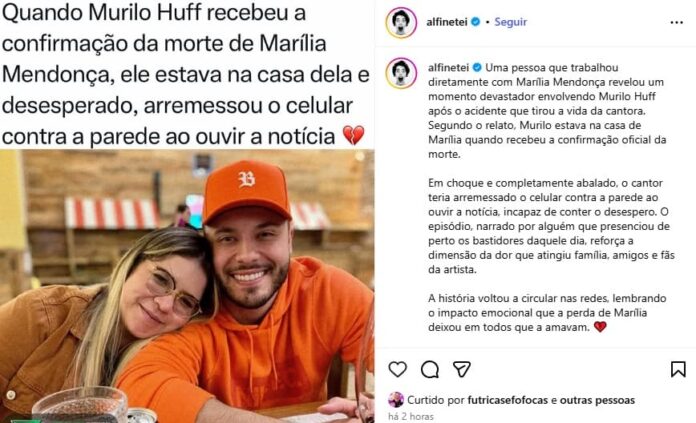Click the alfinetei username in the caption
696x423 pixels.
tap(448, 67)
